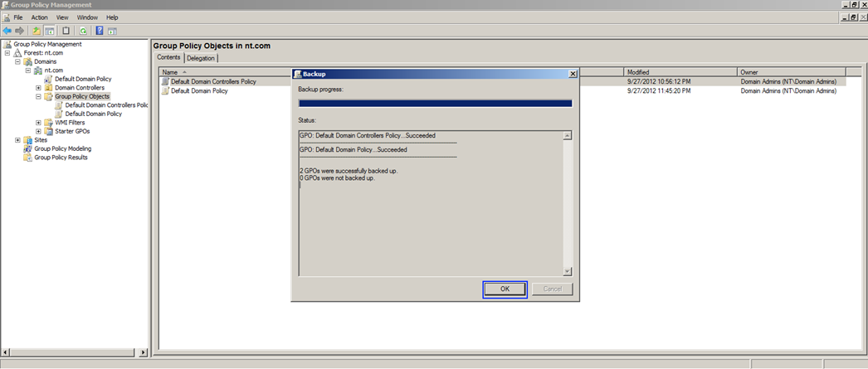Expand the WMI Filters node
Image resolution: width=868 pixels, height=369 pixels.
click(38, 123)
